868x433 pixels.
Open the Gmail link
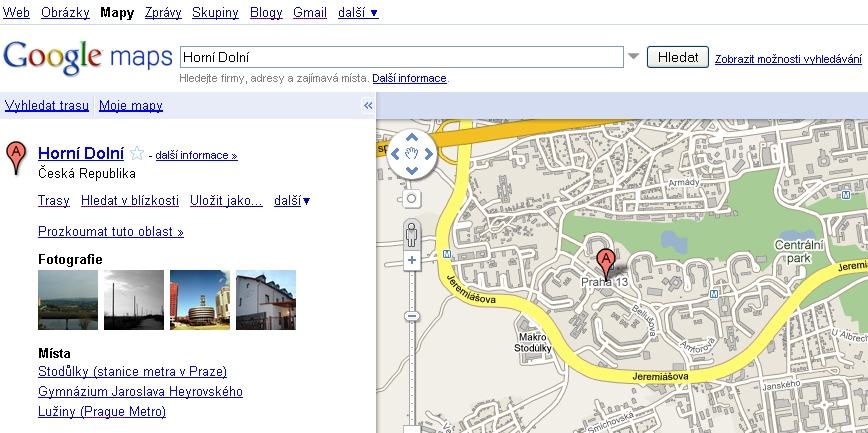tap(310, 12)
